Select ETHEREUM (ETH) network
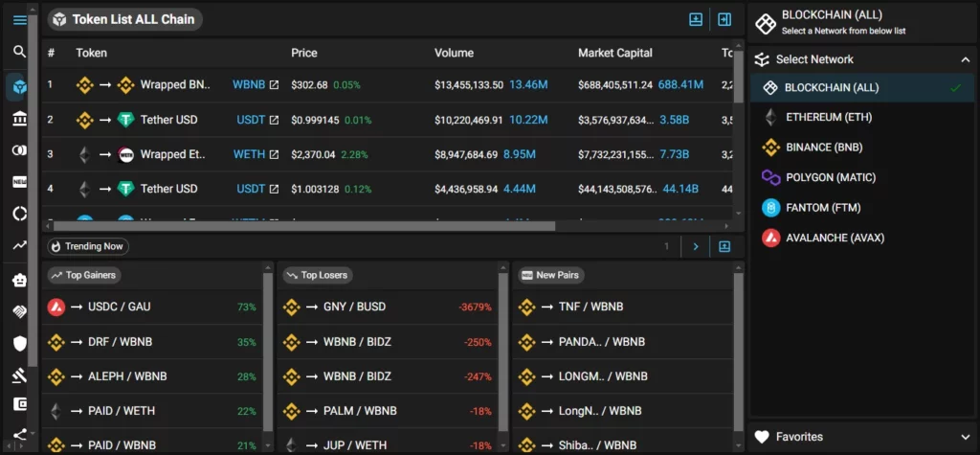This screenshot has height=455, width=980. [x=862, y=117]
